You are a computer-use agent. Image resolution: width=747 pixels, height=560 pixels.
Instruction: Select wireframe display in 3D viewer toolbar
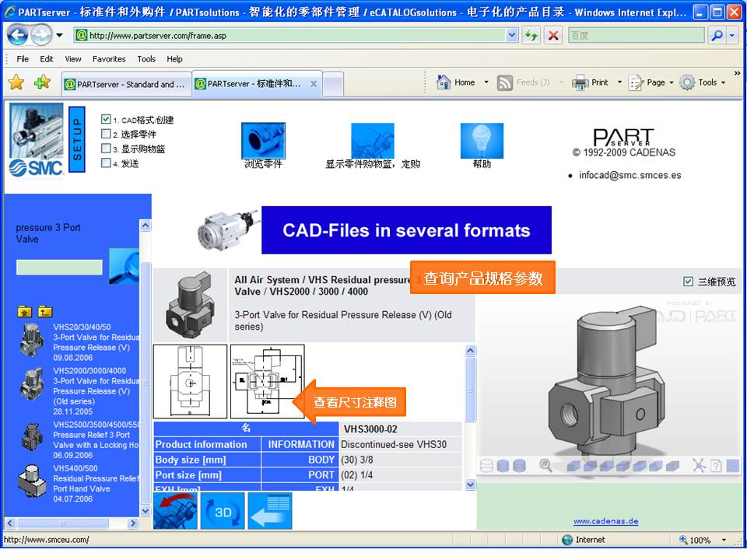click(486, 465)
